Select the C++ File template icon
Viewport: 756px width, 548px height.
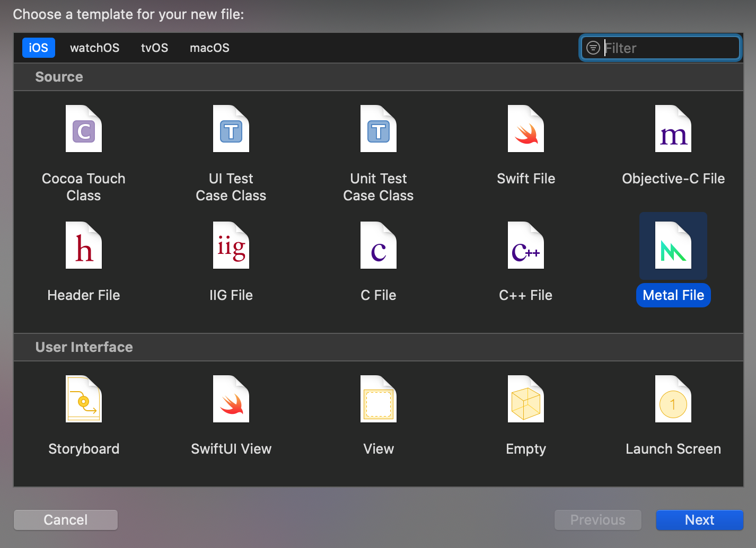(526, 245)
